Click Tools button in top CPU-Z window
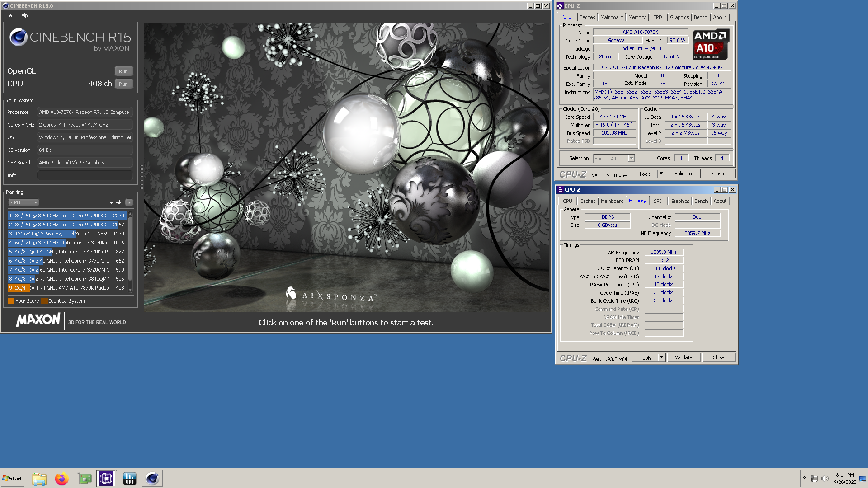The image size is (868, 488). coord(645,174)
